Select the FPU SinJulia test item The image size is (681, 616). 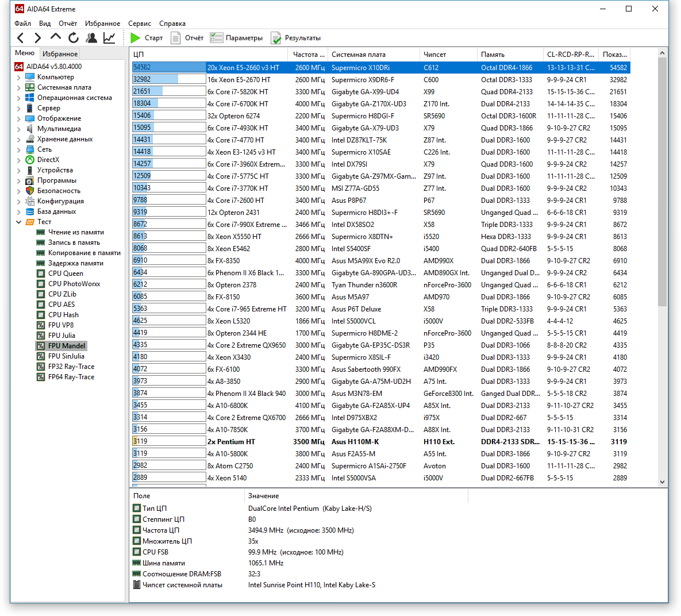click(66, 356)
